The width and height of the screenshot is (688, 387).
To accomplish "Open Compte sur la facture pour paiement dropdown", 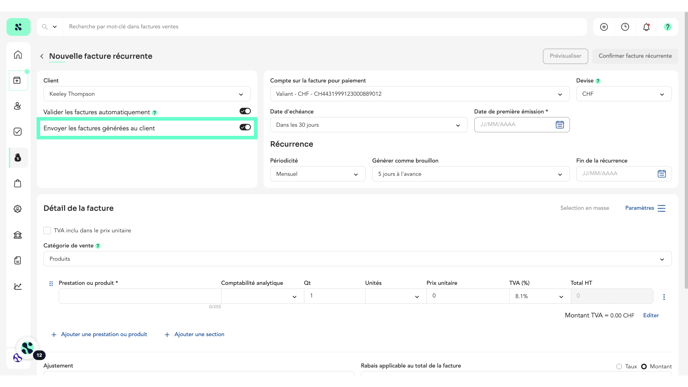I will coord(419,94).
